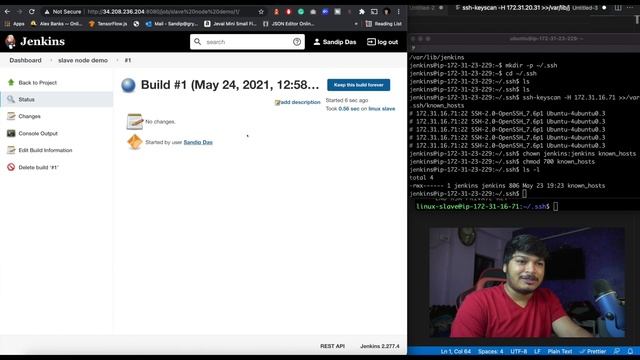640x360 pixels.
Task: Click Sandip Das in the page header
Action: (335, 42)
